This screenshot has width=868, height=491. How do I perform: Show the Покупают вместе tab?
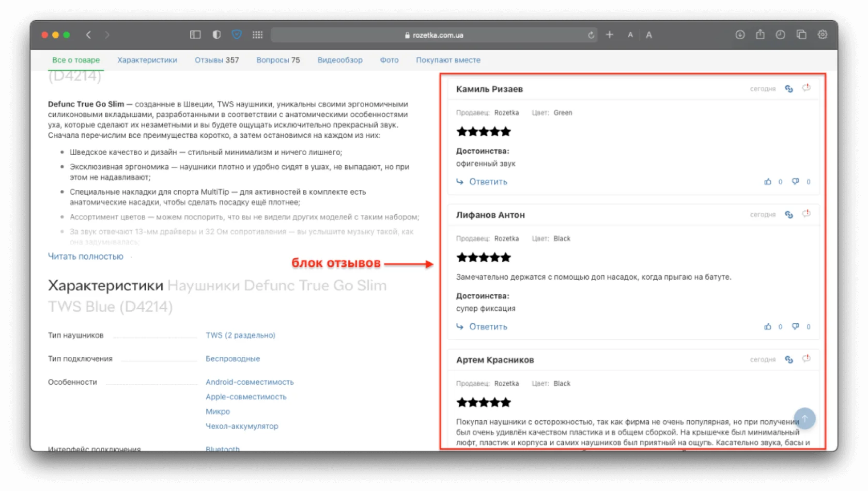(448, 60)
